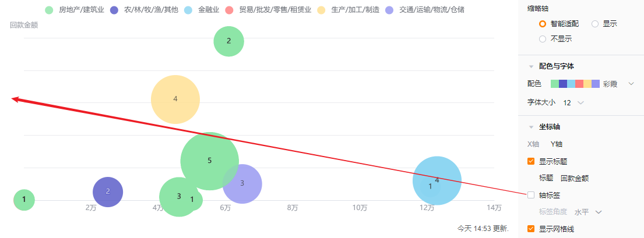Collapse the 坐标轴 section
The image size is (644, 238).
tap(531, 127)
